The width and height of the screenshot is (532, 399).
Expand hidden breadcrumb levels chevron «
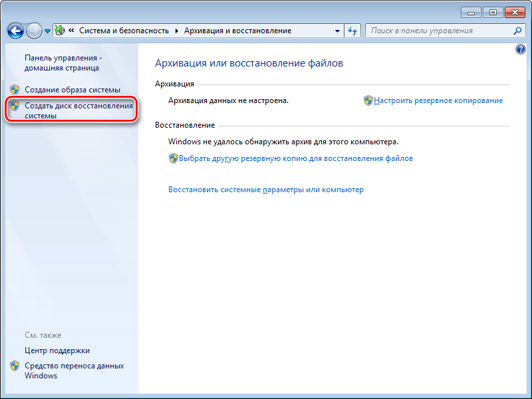click(x=71, y=31)
